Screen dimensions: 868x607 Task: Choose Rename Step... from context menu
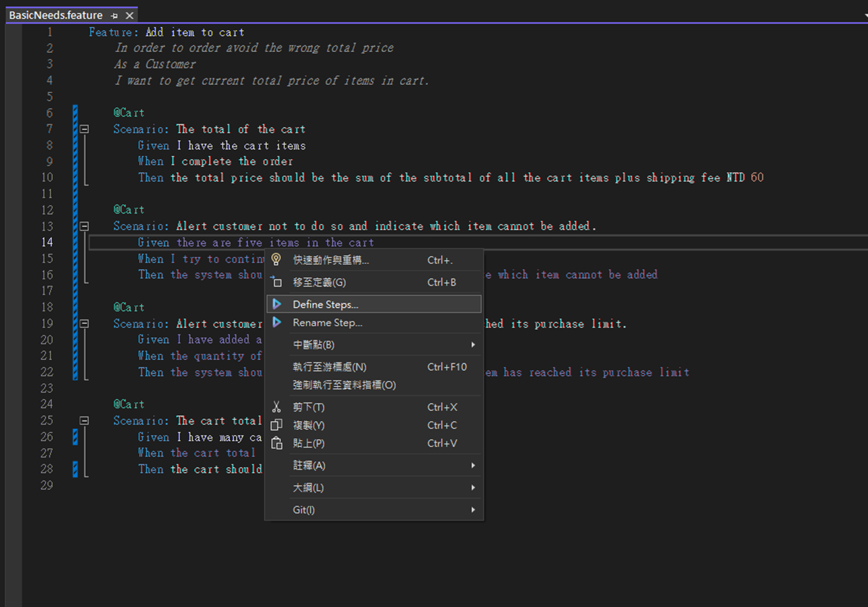374,323
